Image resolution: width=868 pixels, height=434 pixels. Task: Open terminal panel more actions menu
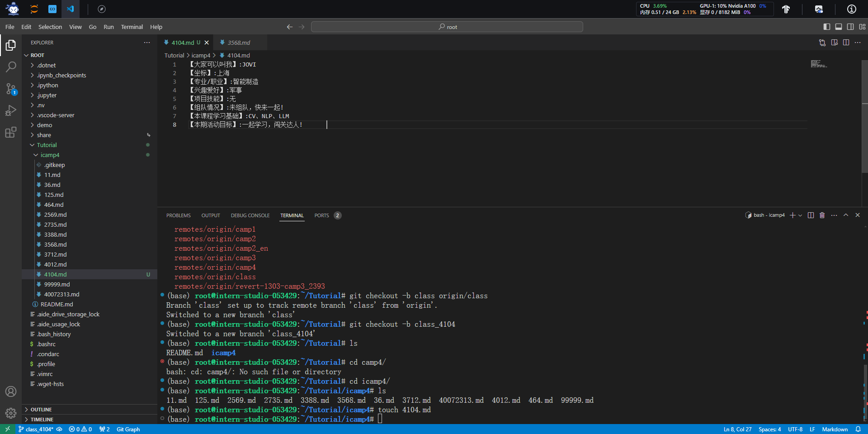(x=834, y=215)
